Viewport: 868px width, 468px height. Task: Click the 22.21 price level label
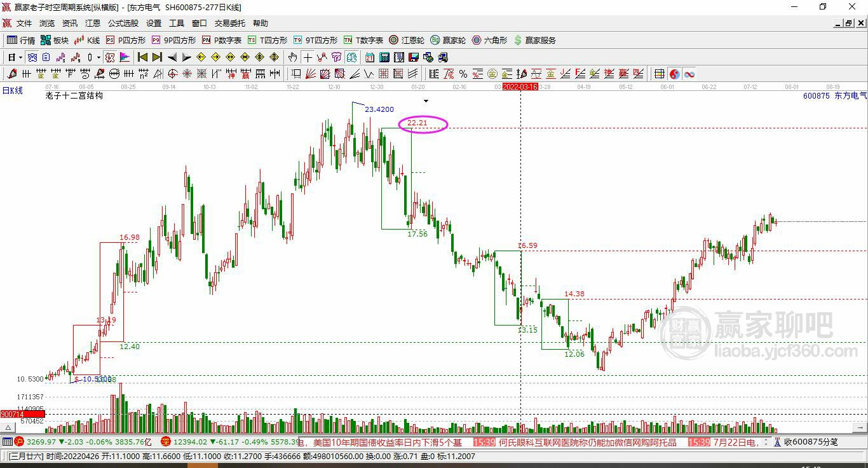pos(417,123)
